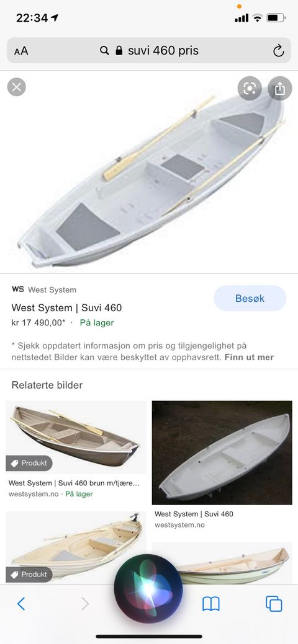The height and width of the screenshot is (644, 298).
Task: Open the AA text size menu
Action: pyautogui.click(x=21, y=51)
